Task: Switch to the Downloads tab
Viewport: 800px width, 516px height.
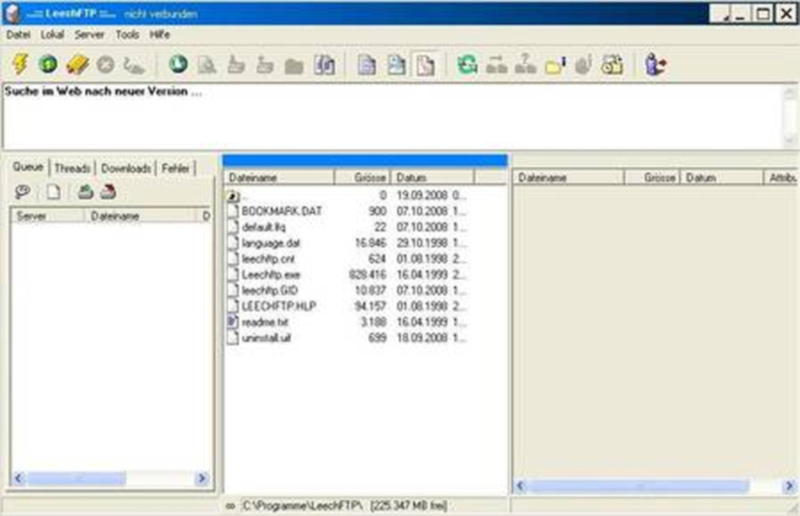Action: click(x=126, y=168)
